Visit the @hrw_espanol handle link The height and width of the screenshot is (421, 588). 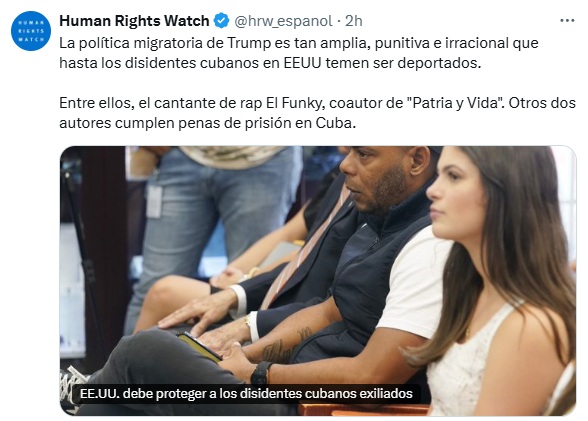283,21
